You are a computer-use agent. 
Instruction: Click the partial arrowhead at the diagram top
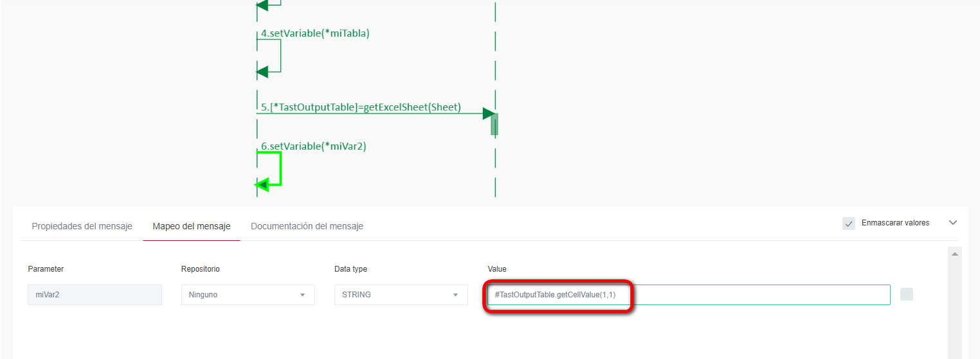point(262,5)
